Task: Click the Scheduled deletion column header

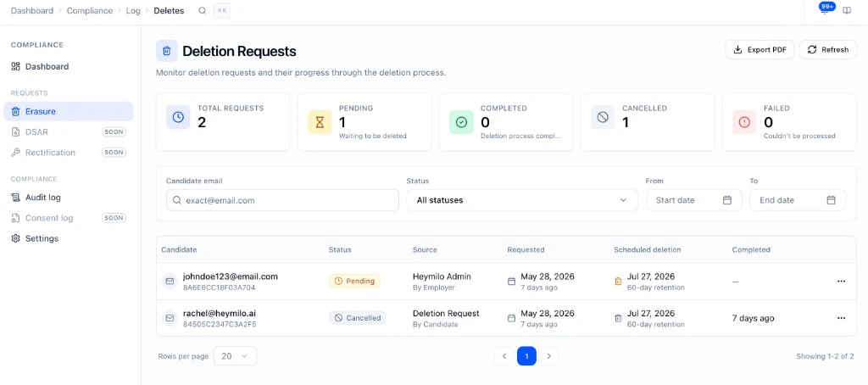Action: (647, 250)
